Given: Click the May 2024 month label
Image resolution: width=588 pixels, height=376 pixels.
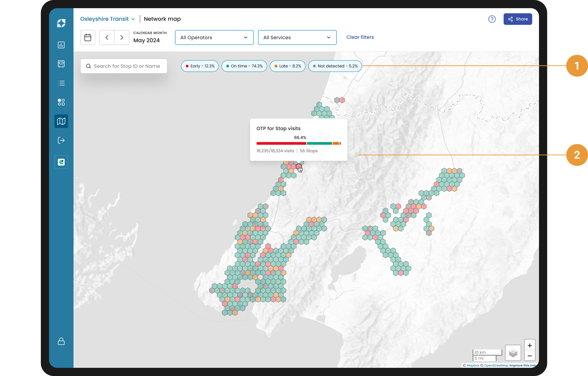Looking at the screenshot, I should pos(147,40).
